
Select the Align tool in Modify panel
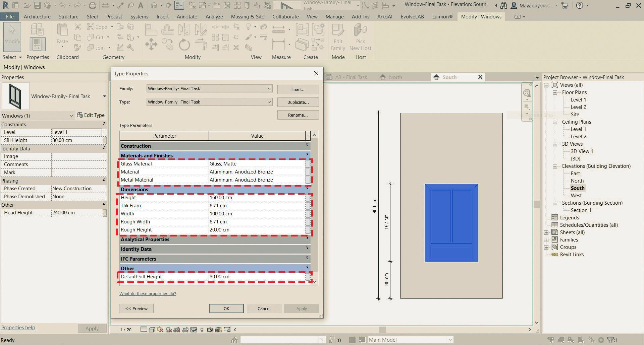[x=151, y=30]
